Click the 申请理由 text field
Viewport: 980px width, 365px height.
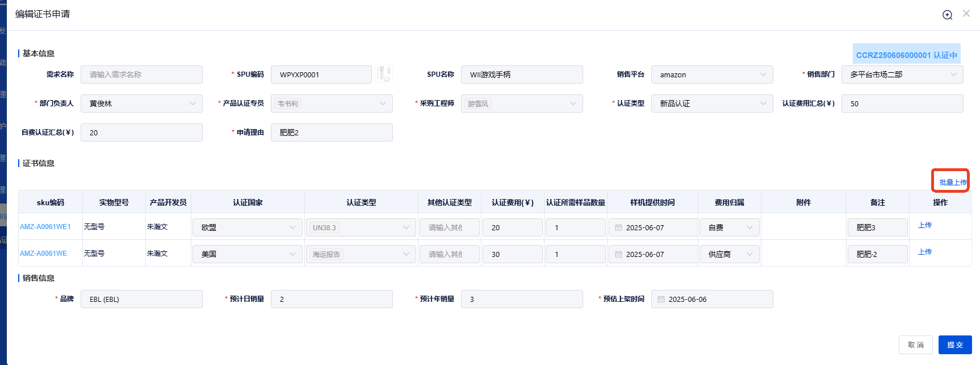pyautogui.click(x=332, y=132)
